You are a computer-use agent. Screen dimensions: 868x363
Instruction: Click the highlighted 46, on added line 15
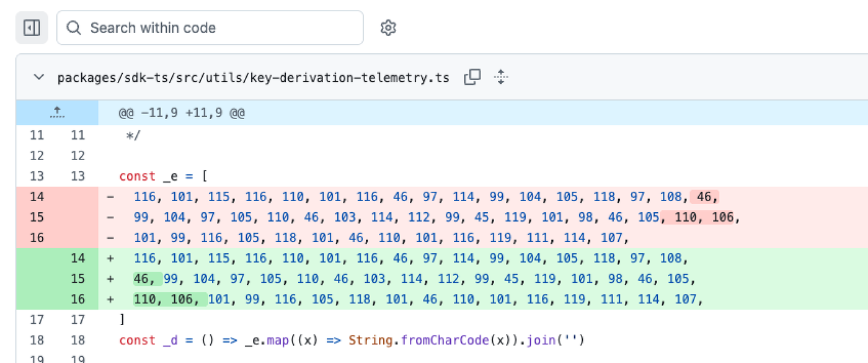click(x=148, y=279)
